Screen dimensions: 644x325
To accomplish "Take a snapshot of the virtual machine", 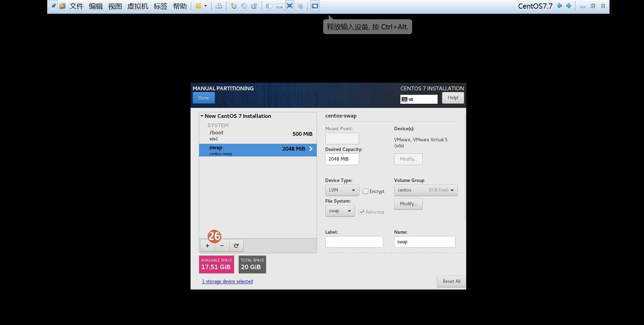I will (x=234, y=6).
